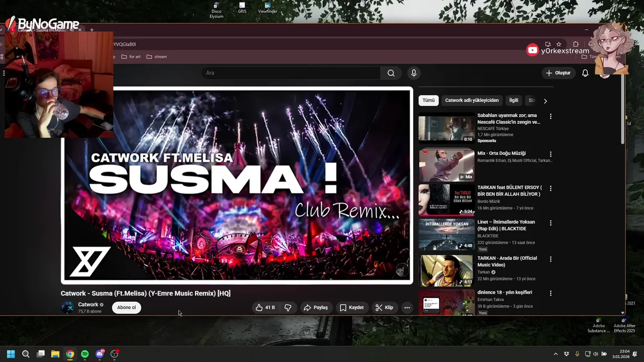Screen dimensions: 644x362
Task: Open the title TARKAN - Arada Bir (Official Music Video)
Action: [x=507, y=261]
